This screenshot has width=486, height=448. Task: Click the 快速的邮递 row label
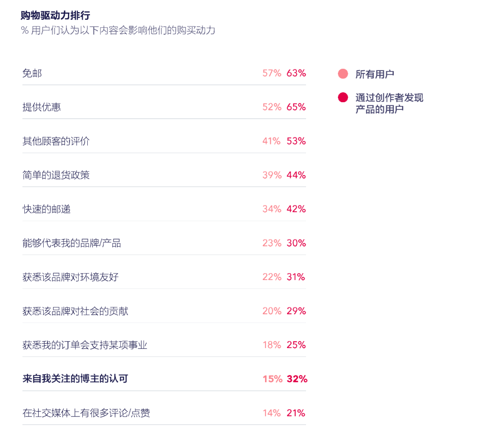[x=46, y=209]
